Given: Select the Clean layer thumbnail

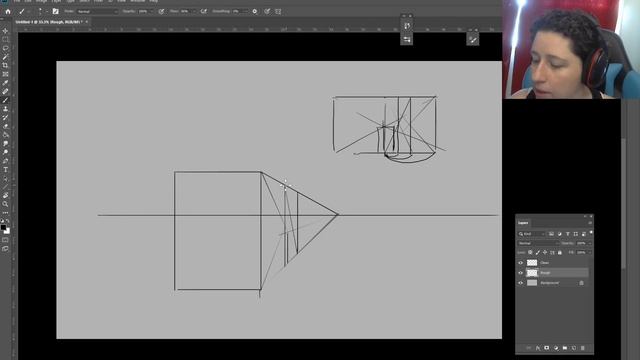Looking at the screenshot, I should pyautogui.click(x=532, y=262).
